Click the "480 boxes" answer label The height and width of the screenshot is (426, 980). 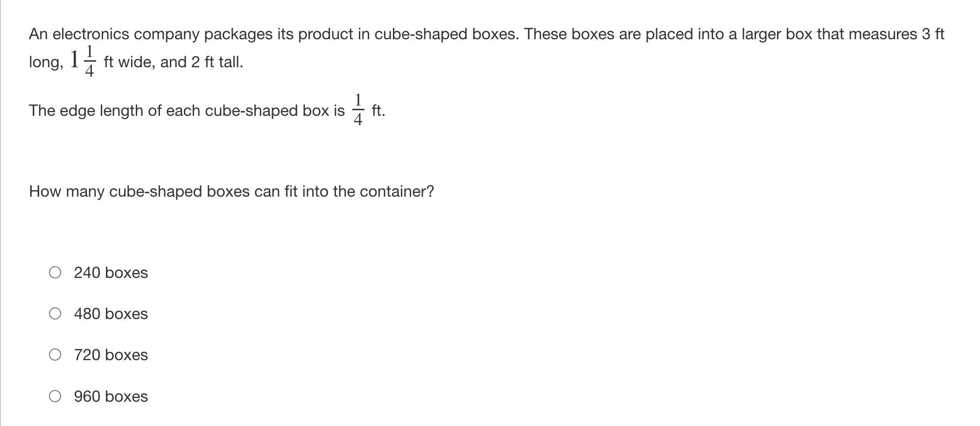(111, 314)
